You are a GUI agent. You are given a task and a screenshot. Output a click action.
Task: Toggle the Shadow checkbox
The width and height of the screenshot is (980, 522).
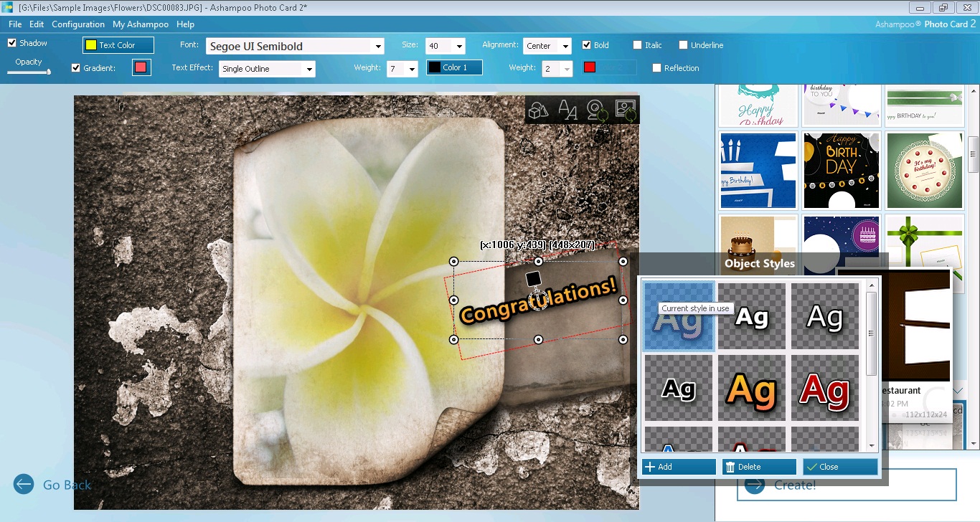pos(11,43)
